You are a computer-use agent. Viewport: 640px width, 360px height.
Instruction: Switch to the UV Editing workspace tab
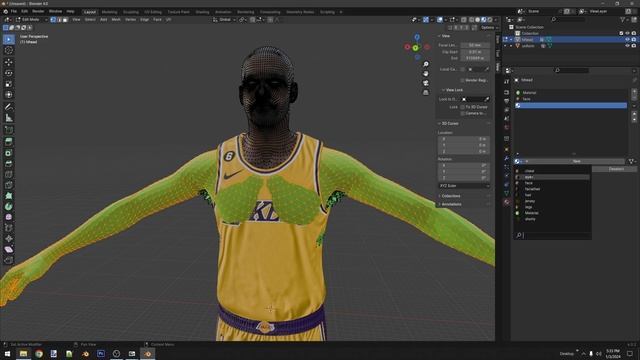153,12
